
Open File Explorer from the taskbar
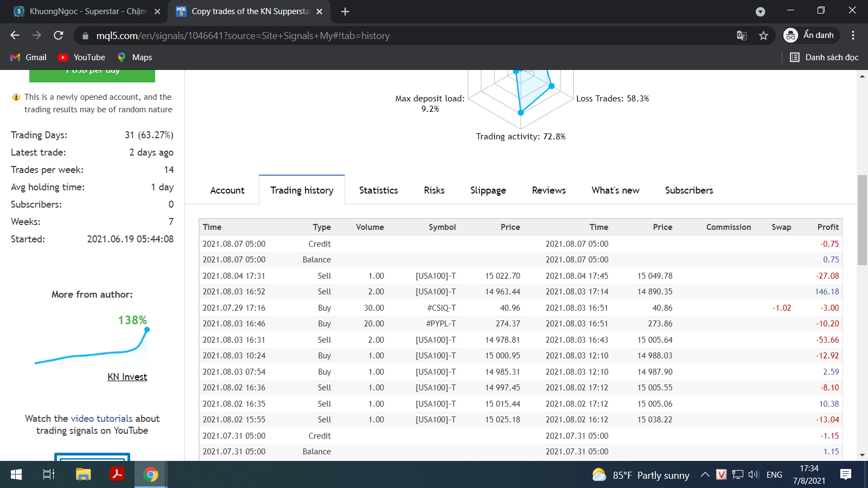click(x=83, y=474)
